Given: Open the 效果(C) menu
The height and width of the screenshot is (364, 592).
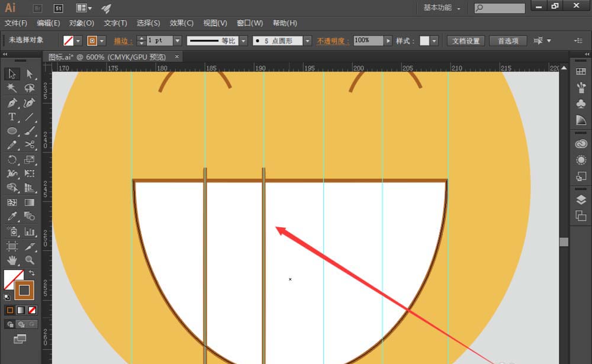Looking at the screenshot, I should point(182,23).
